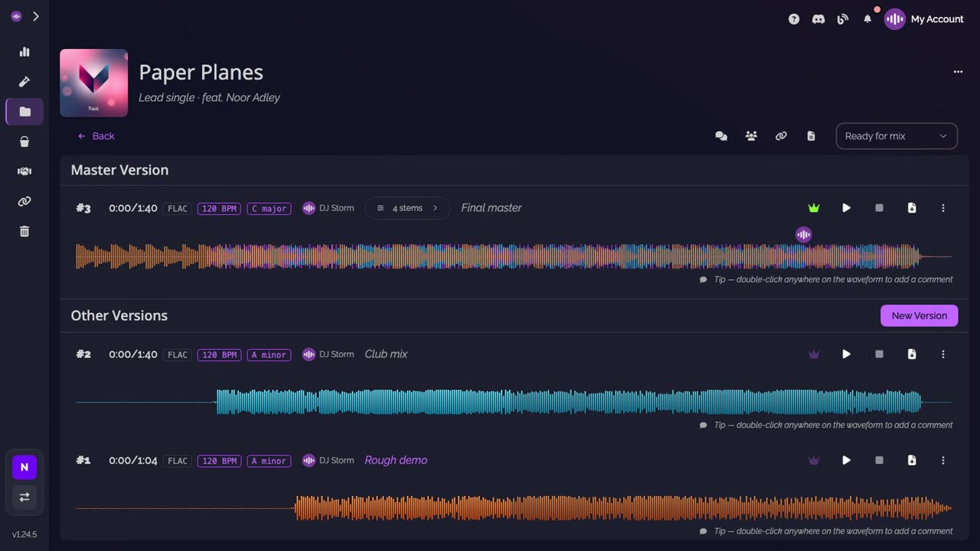Open the handshake collaborations sidebar icon
The image size is (980, 551).
click(x=24, y=171)
